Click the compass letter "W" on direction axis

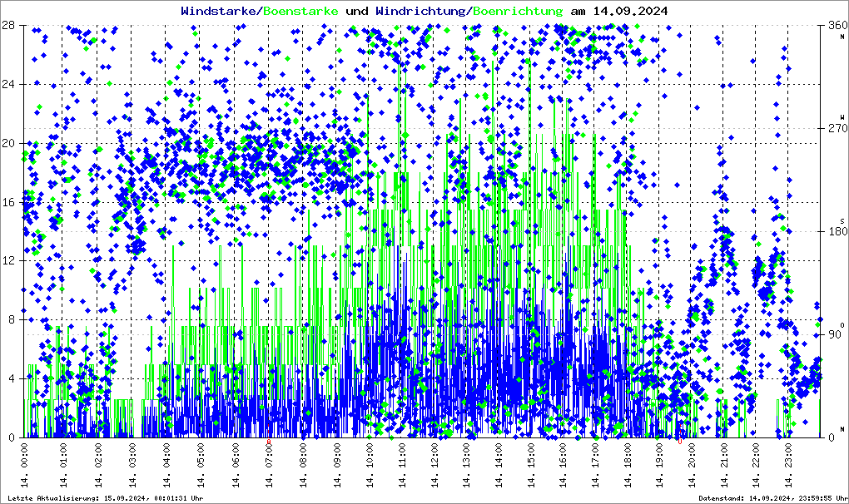[842, 116]
